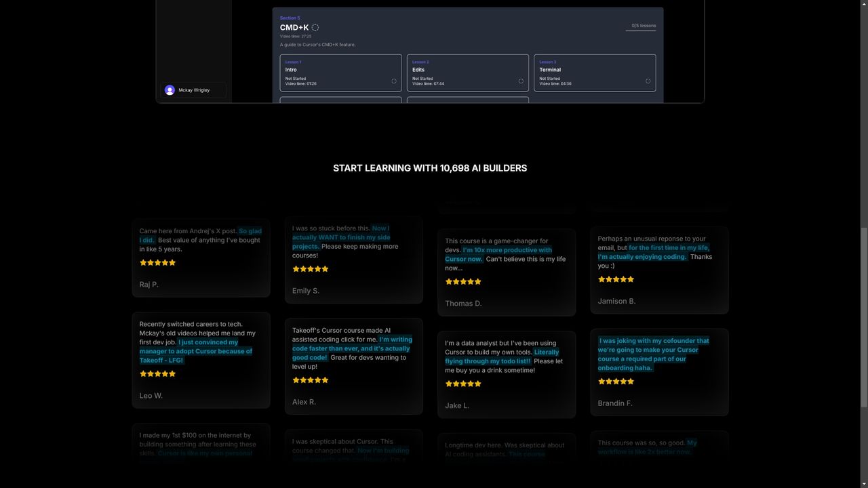This screenshot has height=488, width=868.
Task: Click the 0/5 lessons counter text
Action: click(644, 26)
